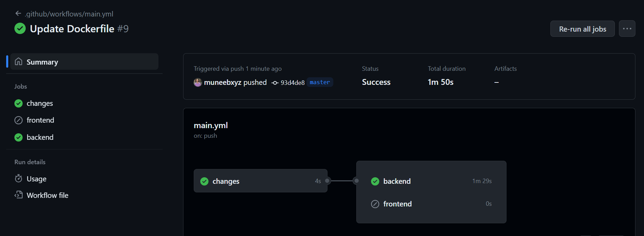Select the changes job in the sidebar
Image resolution: width=644 pixels, height=236 pixels.
click(x=40, y=103)
